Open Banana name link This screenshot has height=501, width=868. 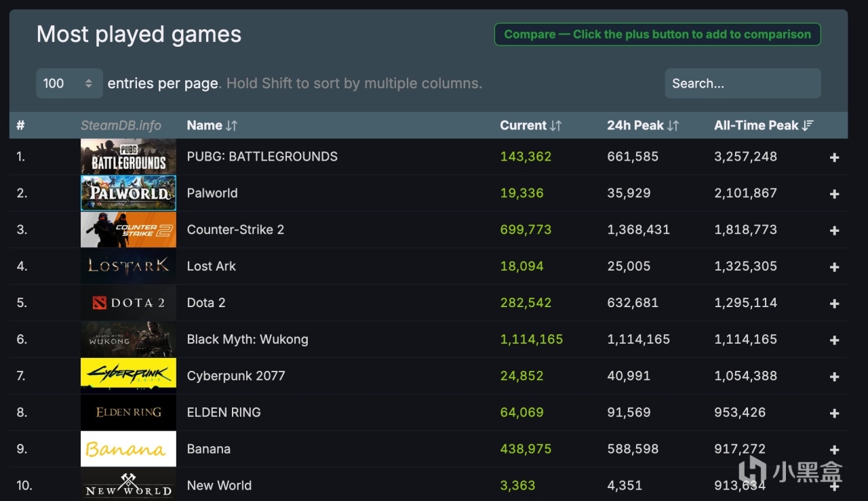[x=209, y=449]
